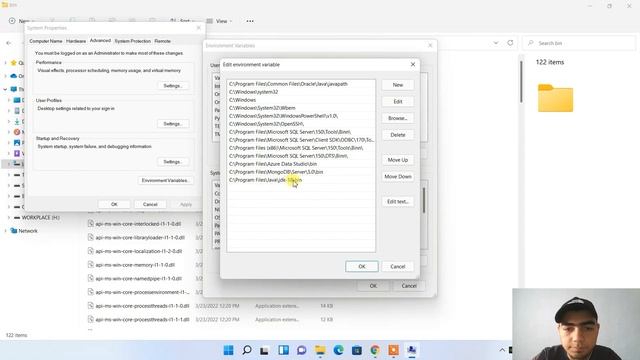
Task: Go back using Explorer back arrow
Action: tap(9, 43)
